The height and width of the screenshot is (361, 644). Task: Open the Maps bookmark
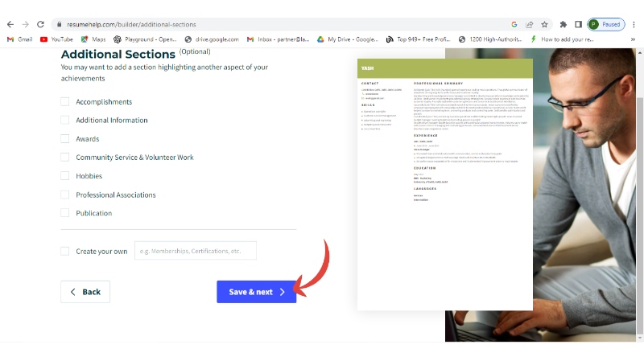(93, 39)
